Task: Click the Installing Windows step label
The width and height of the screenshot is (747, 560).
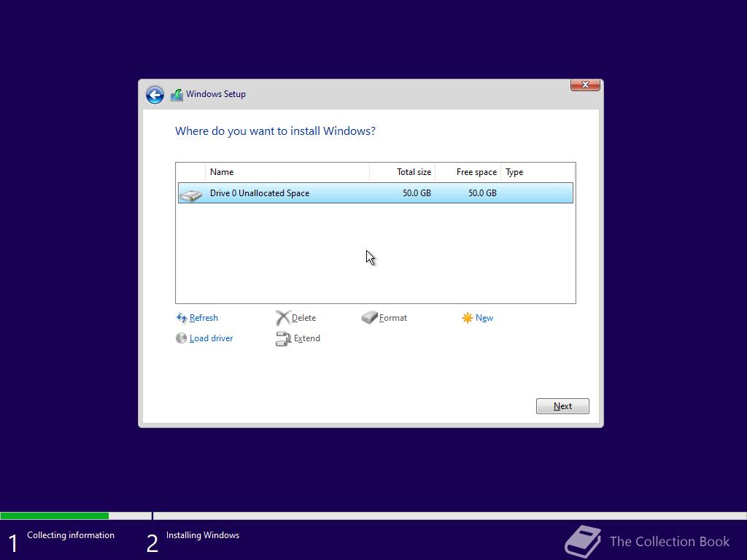Action: point(203,534)
